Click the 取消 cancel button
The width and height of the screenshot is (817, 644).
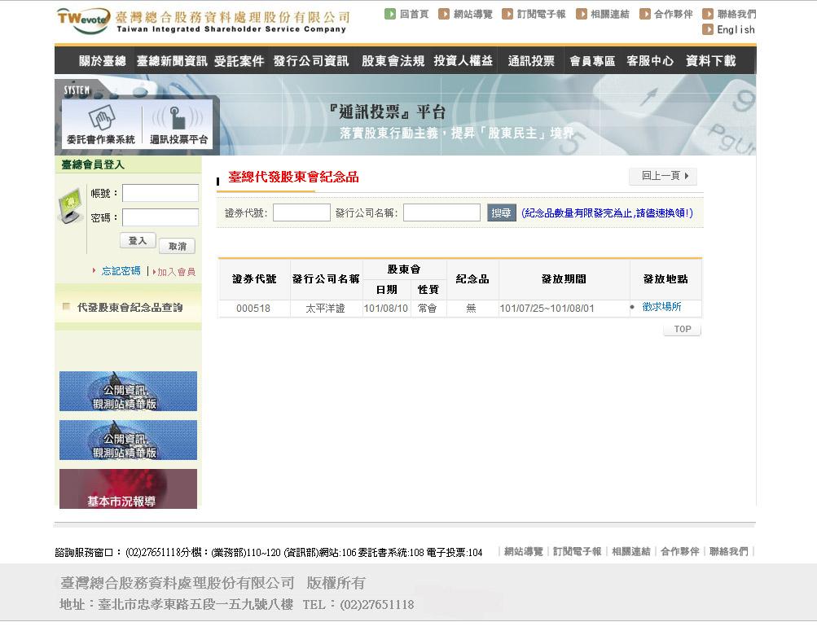[x=177, y=246]
